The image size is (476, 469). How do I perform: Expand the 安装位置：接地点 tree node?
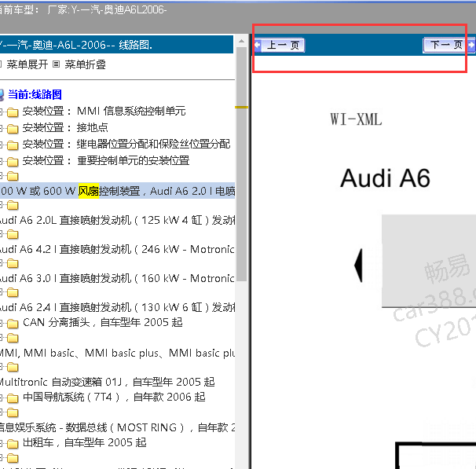(2, 128)
